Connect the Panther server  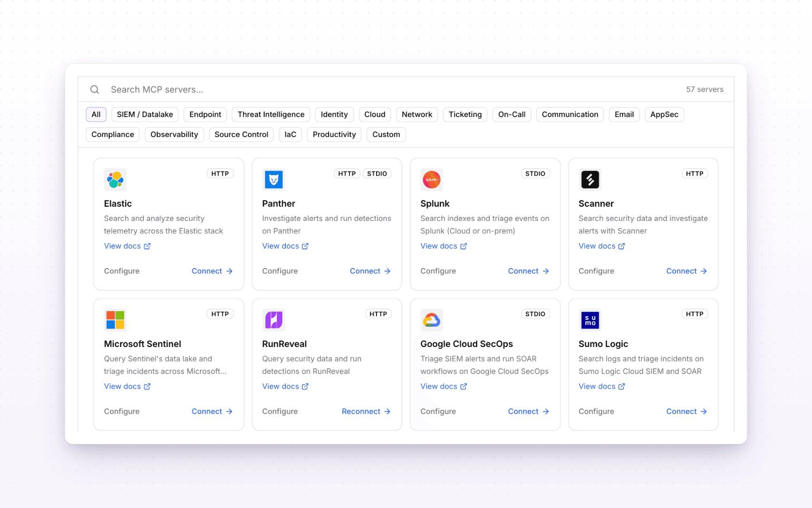coord(370,271)
